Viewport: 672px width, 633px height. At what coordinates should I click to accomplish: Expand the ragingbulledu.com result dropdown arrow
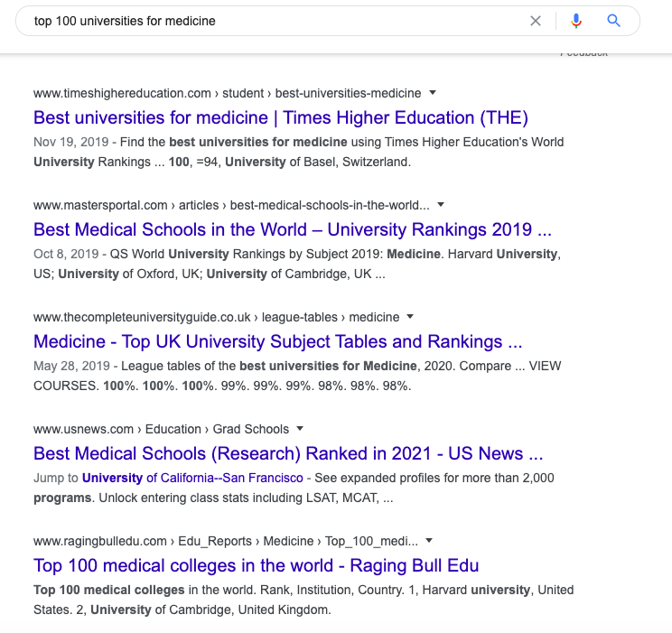[x=429, y=540]
